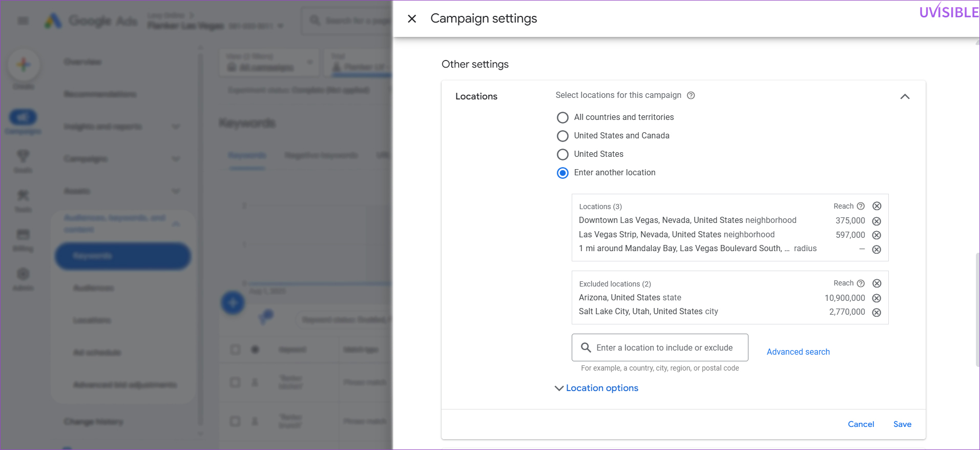
Task: Close the Campaign settings panel
Action: click(412, 19)
